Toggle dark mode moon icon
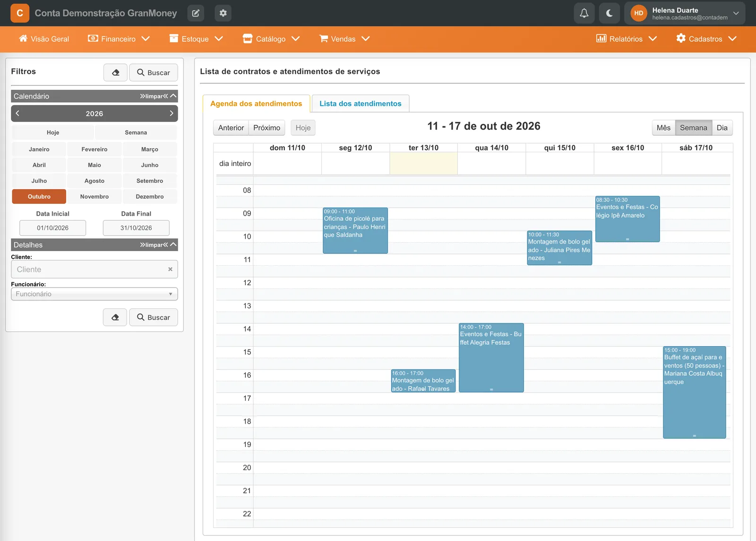The height and width of the screenshot is (541, 756). (610, 13)
